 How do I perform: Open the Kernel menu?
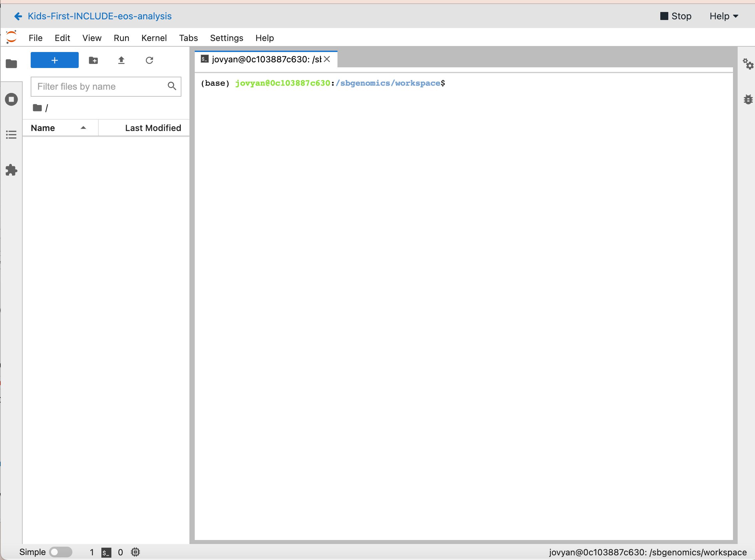154,38
